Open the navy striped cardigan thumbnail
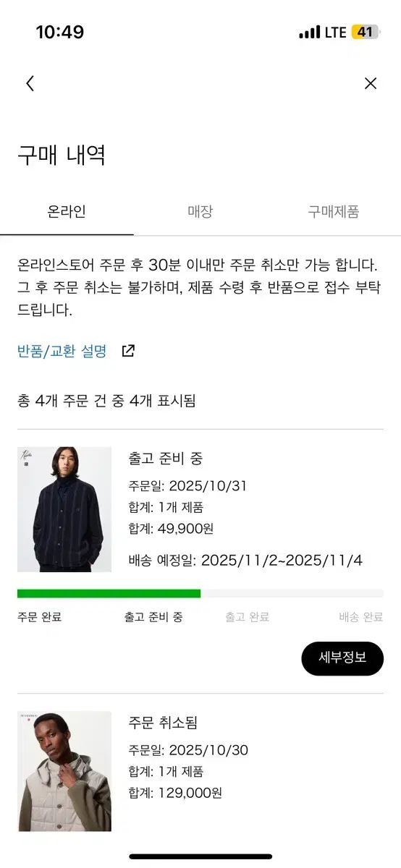 [x=64, y=509]
